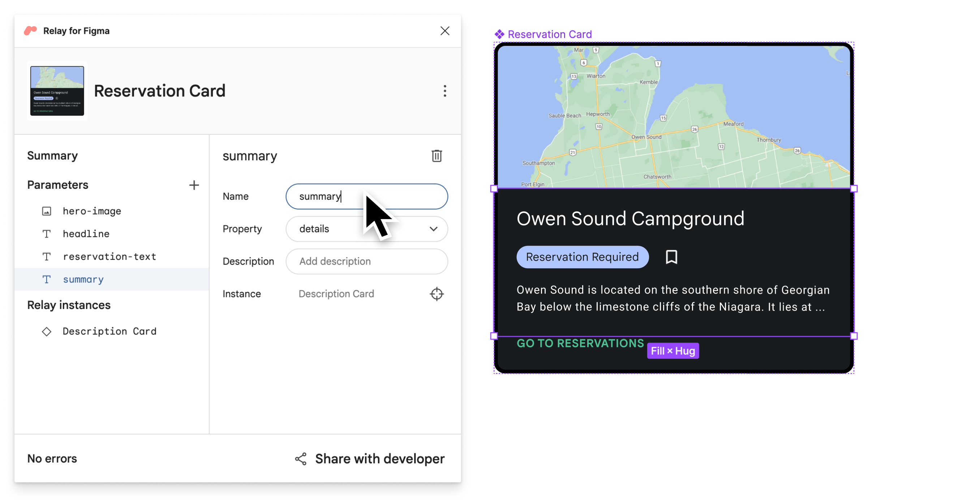Click the instance target crosshair icon
The image size is (980, 504).
pos(437,294)
